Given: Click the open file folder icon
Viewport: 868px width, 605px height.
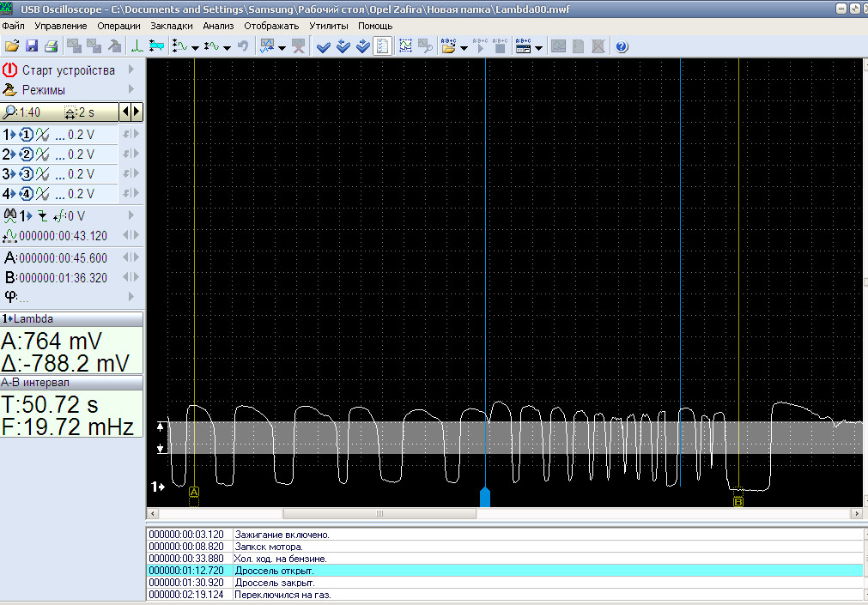Looking at the screenshot, I should click(x=11, y=46).
